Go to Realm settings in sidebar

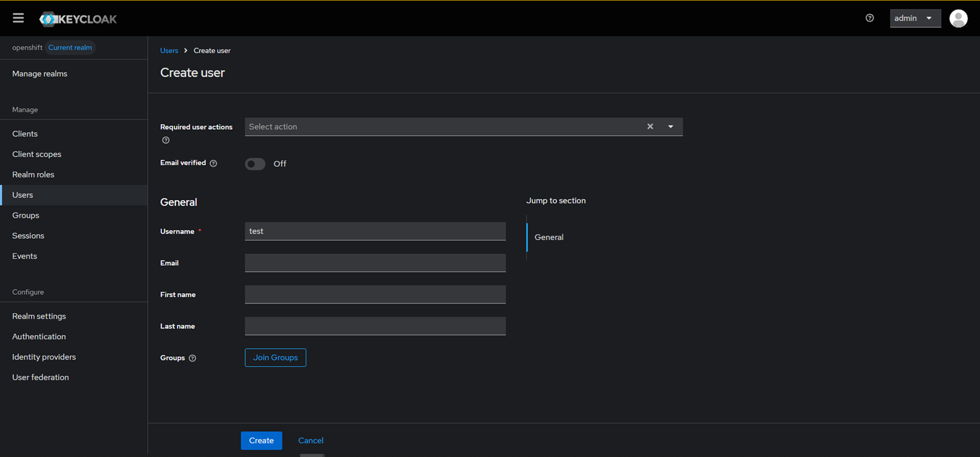point(39,316)
